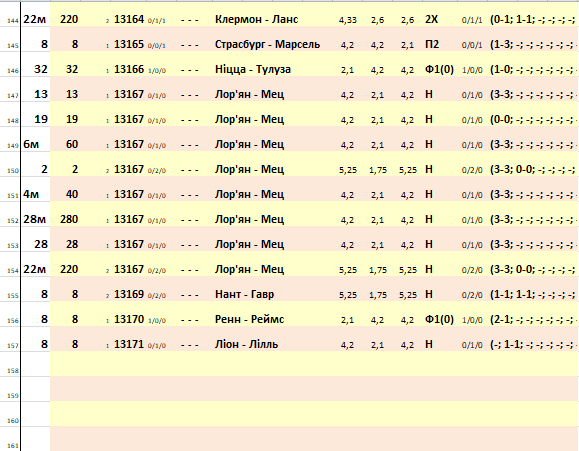Click 'Ф1(0)' in the Ренн - Реймс row
Viewport: 579px width, 451px height.
click(439, 320)
